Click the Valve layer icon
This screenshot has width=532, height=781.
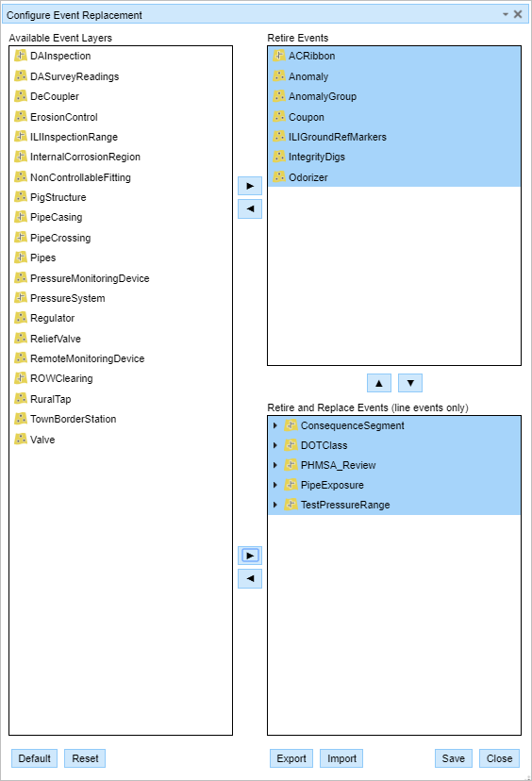click(x=21, y=439)
